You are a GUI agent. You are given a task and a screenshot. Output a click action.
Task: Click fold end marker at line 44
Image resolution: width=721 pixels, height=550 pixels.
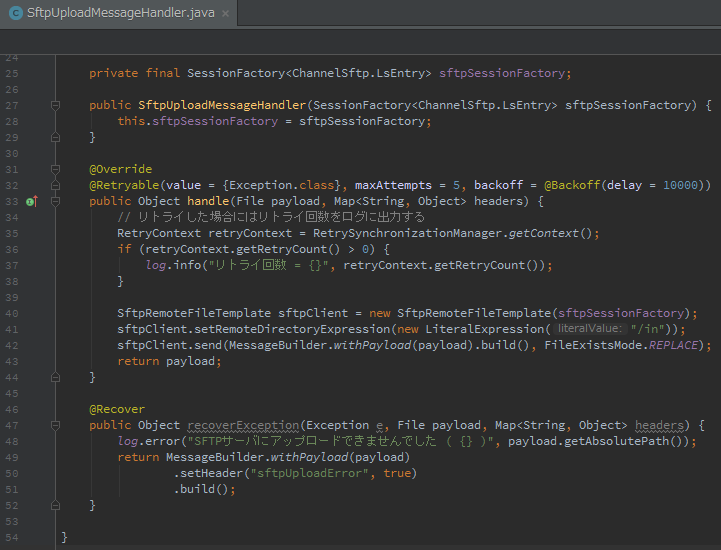click(x=55, y=378)
